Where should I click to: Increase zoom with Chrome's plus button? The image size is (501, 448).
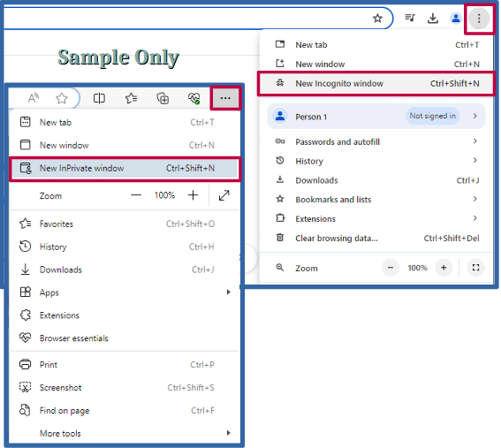click(x=444, y=268)
